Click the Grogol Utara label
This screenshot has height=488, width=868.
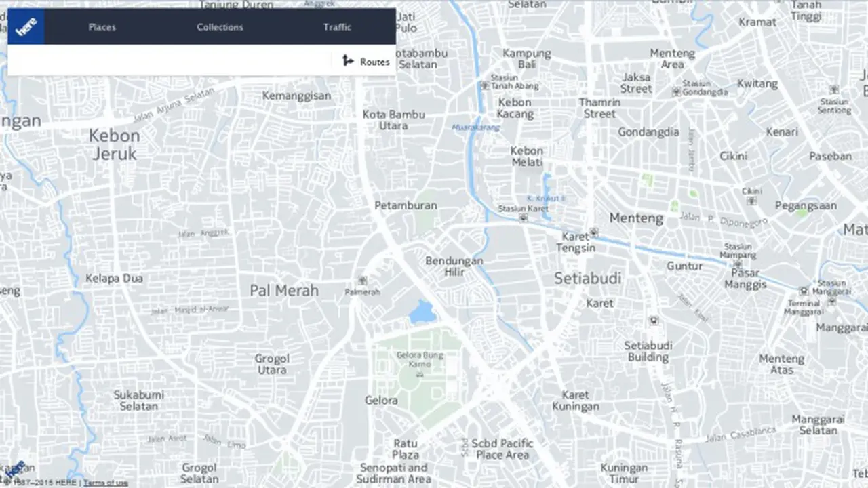[272, 364]
